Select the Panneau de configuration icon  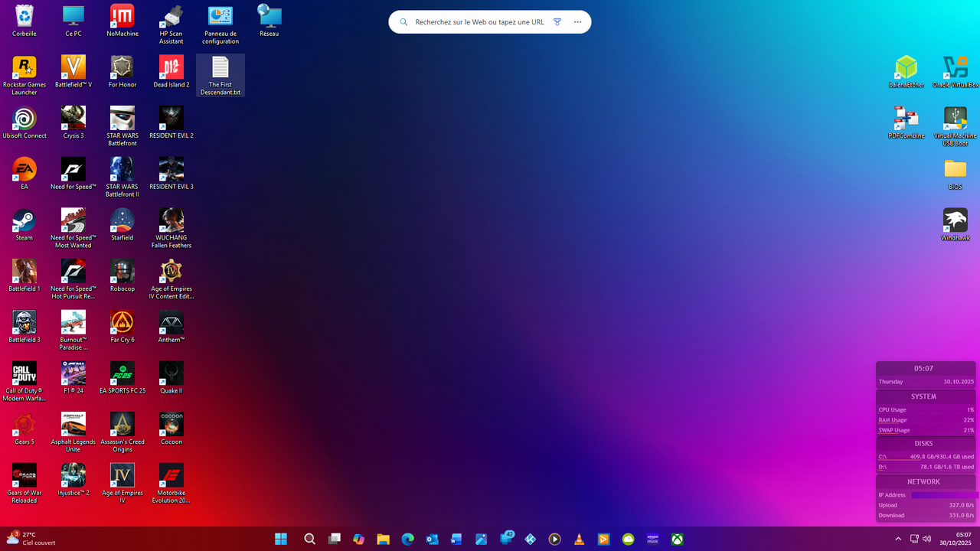220,24
